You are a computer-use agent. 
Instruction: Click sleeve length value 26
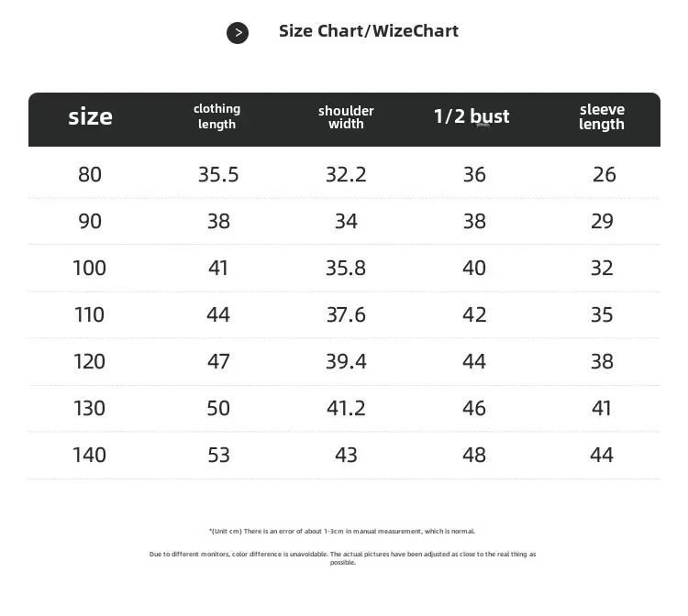tap(605, 174)
